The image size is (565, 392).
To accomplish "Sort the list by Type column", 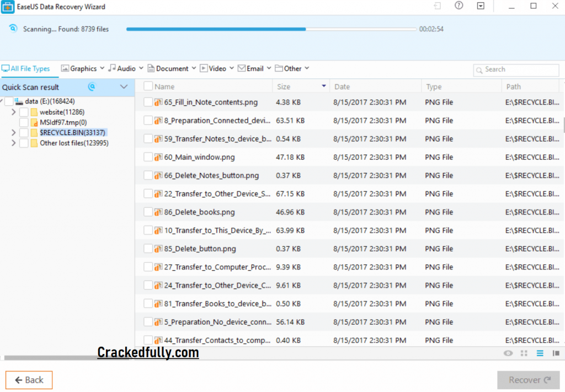I will click(434, 87).
